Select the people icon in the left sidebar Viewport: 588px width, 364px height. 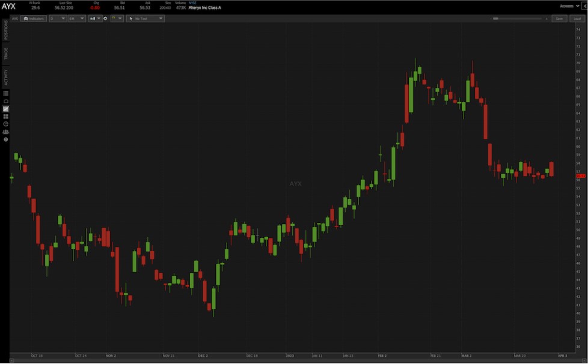[x=5, y=132]
